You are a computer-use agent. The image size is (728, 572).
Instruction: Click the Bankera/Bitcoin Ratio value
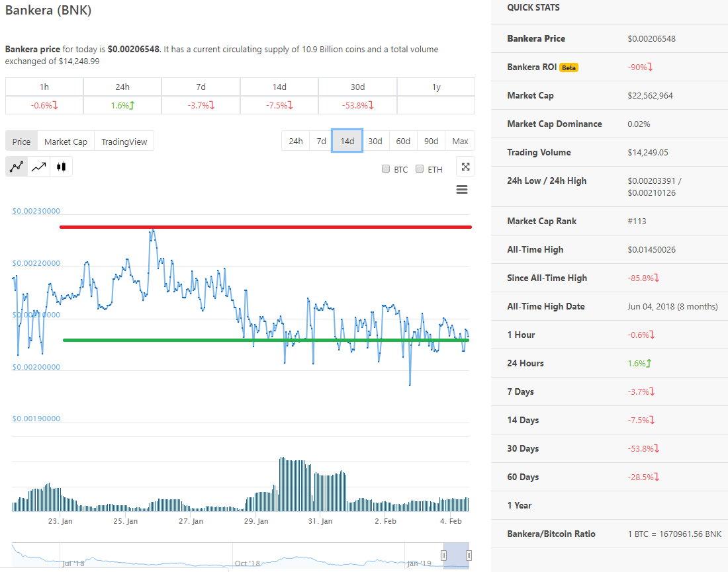[674, 534]
